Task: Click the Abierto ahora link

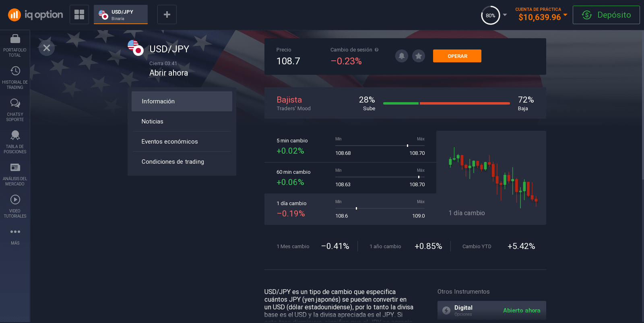Action: pos(522,311)
